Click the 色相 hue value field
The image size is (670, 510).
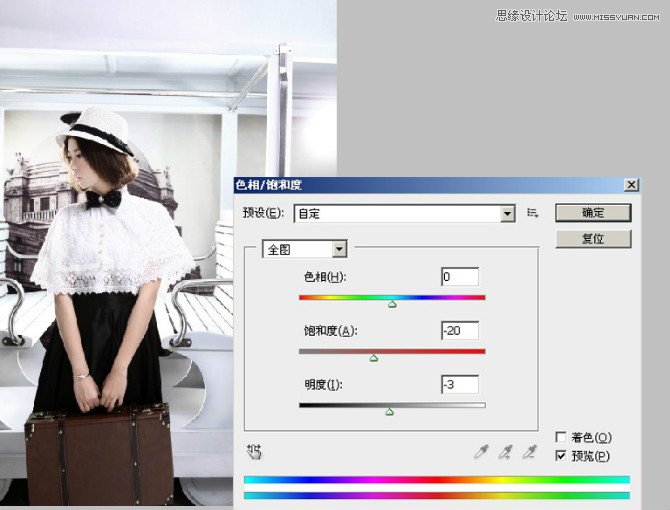460,277
